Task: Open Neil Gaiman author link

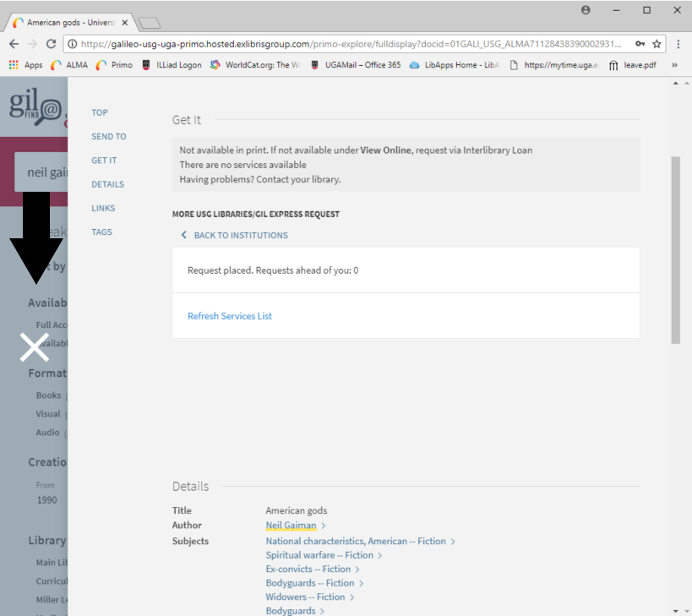Action: coord(291,526)
